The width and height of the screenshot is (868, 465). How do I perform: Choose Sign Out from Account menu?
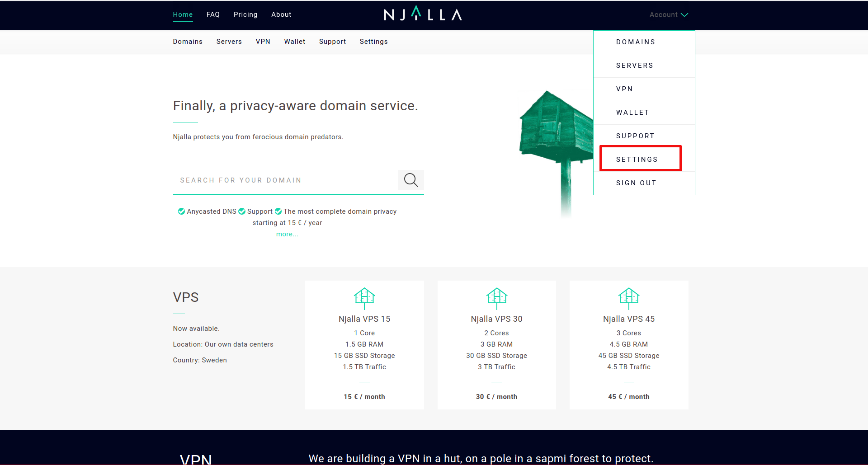[636, 183]
